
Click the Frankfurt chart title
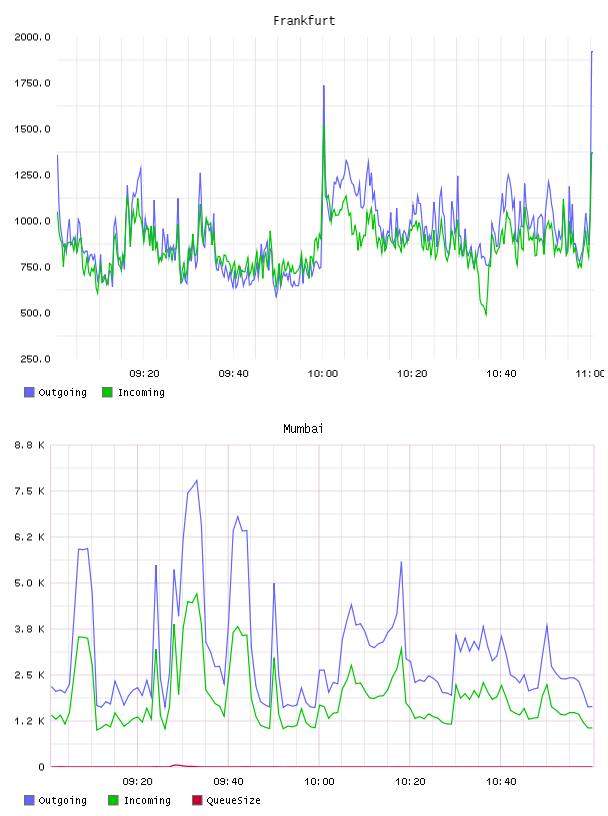point(304,21)
